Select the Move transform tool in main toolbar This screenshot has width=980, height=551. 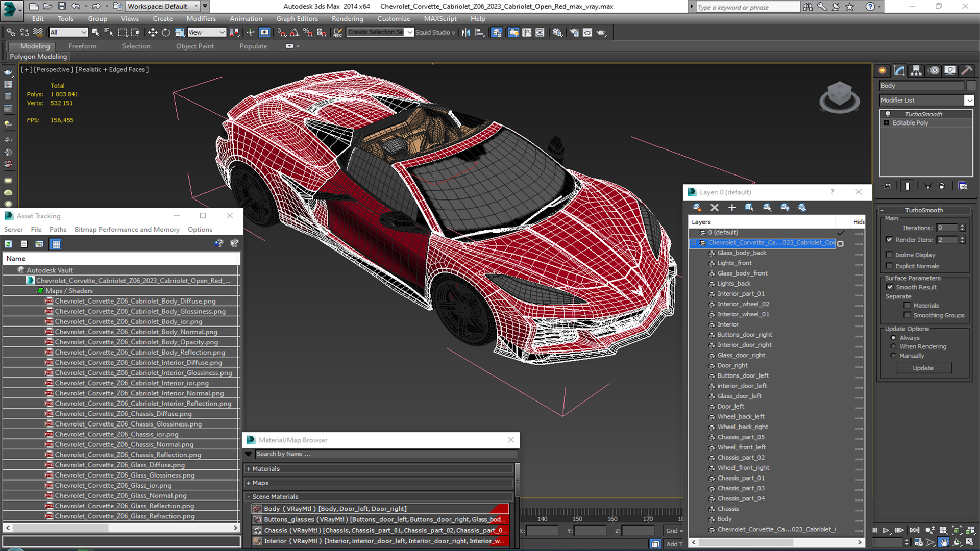pyautogui.click(x=152, y=32)
